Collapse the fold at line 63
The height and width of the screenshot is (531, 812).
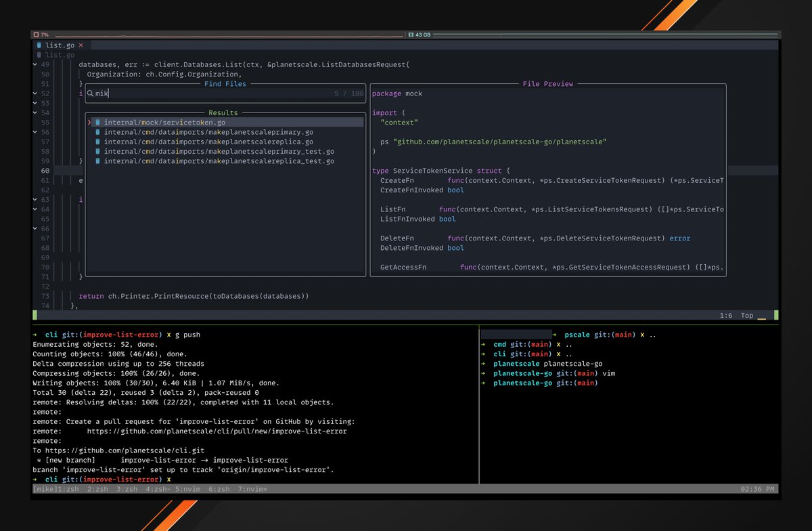[x=35, y=200]
